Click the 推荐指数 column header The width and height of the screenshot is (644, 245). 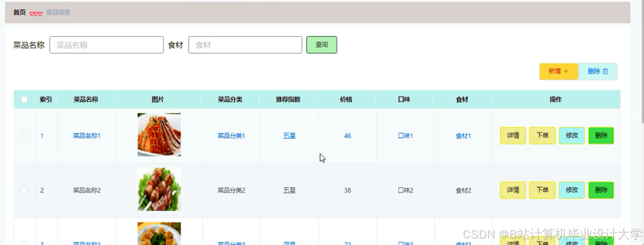288,100
